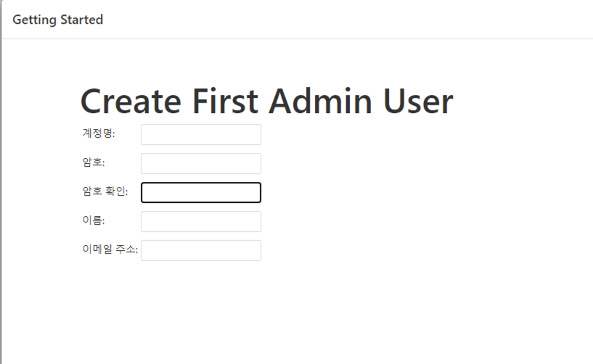Click the 이메일 주소 email input field
Screen dimensions: 593x364
pos(201,250)
